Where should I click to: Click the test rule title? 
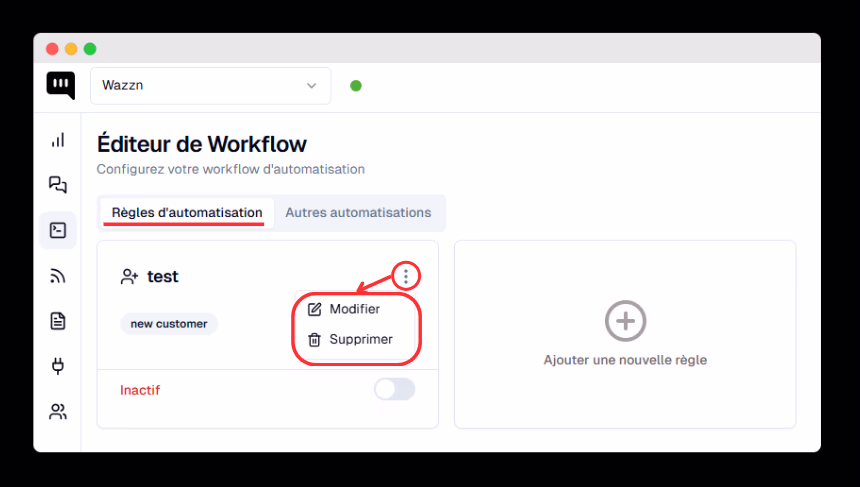pos(163,276)
